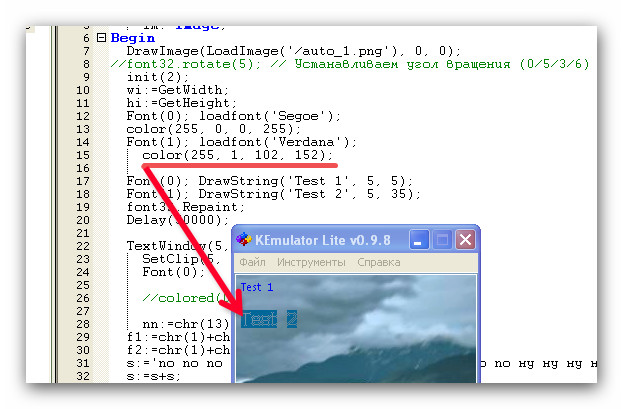Click line number 22 in the gutter
This screenshot has width=623, height=409.
click(83, 246)
